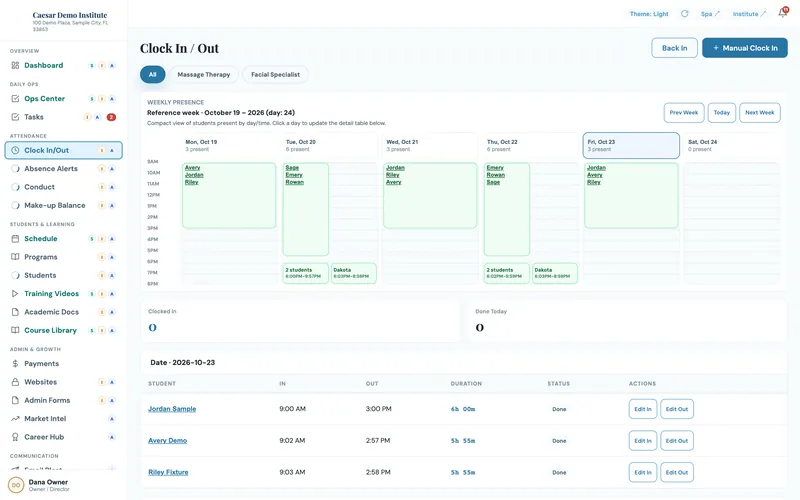Select Massage Therapy filter tab

204,74
